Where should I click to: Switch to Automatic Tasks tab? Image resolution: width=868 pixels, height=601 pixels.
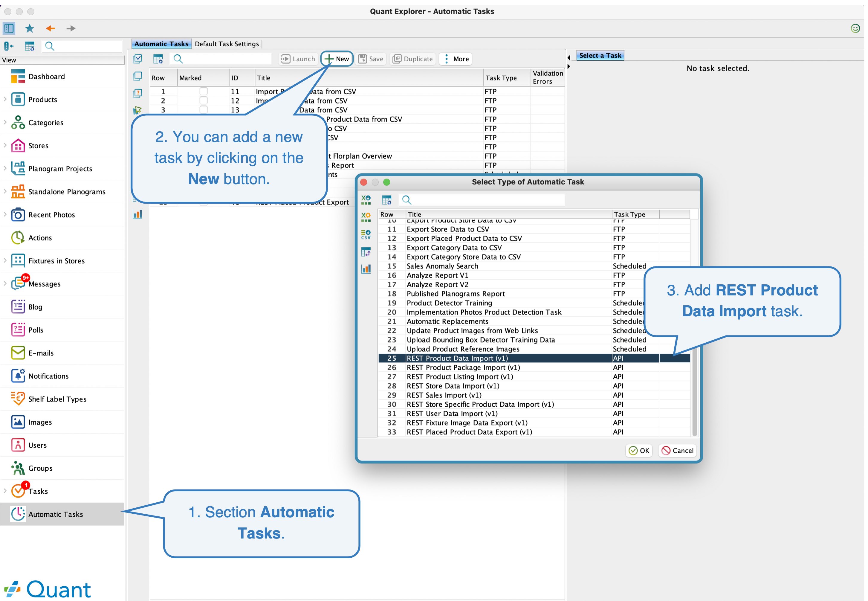point(161,44)
